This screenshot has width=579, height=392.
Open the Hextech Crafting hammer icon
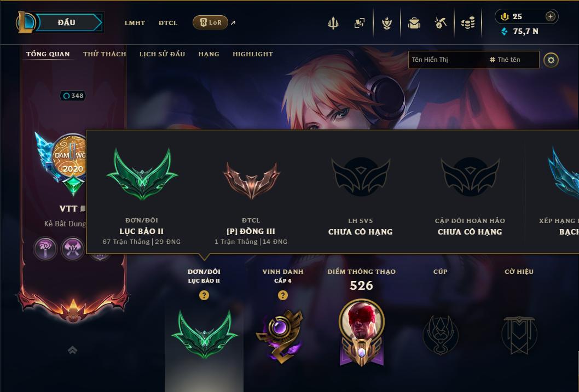coord(441,23)
